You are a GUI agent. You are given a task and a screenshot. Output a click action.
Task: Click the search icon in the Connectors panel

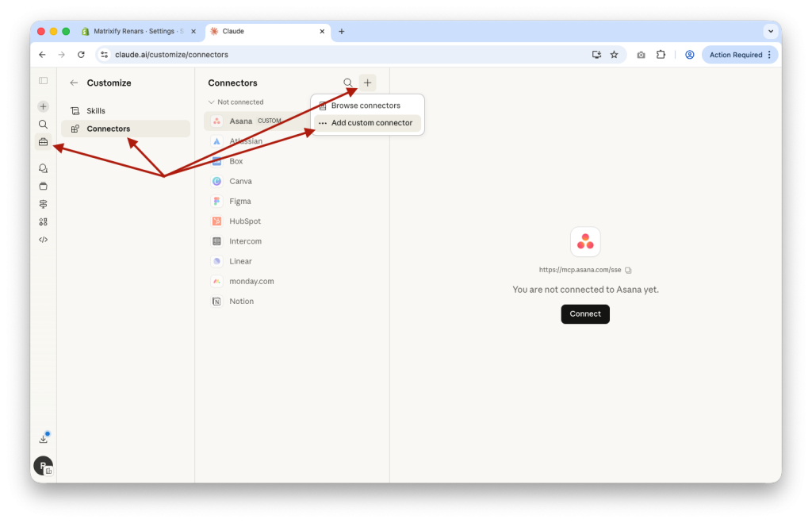pos(348,82)
